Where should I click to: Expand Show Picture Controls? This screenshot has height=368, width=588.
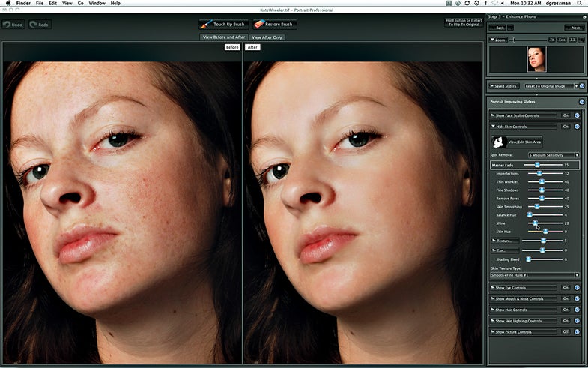(x=523, y=331)
